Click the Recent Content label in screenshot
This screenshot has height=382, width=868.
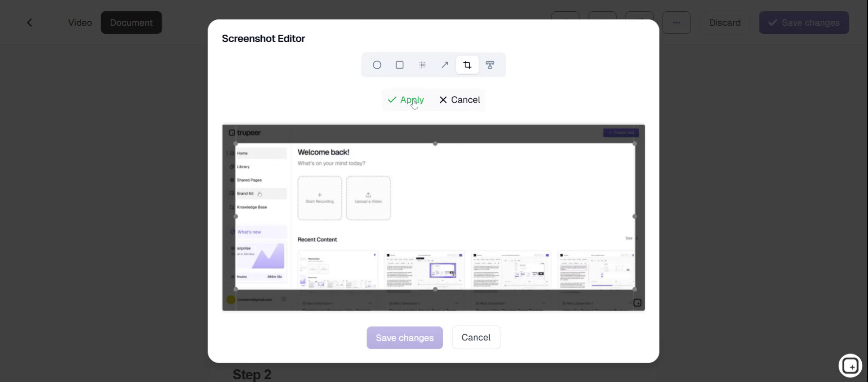[317, 240]
